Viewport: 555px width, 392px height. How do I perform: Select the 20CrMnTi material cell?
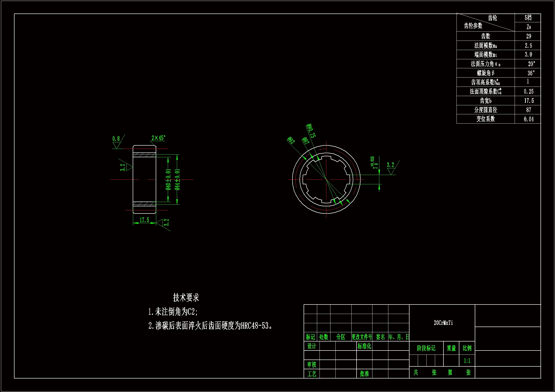click(x=443, y=323)
